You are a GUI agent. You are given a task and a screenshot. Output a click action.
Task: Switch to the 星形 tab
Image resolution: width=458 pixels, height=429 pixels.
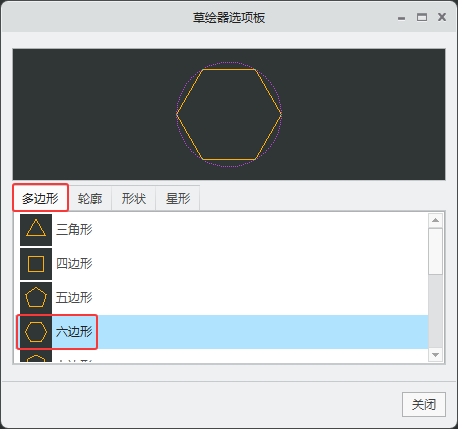tap(178, 199)
